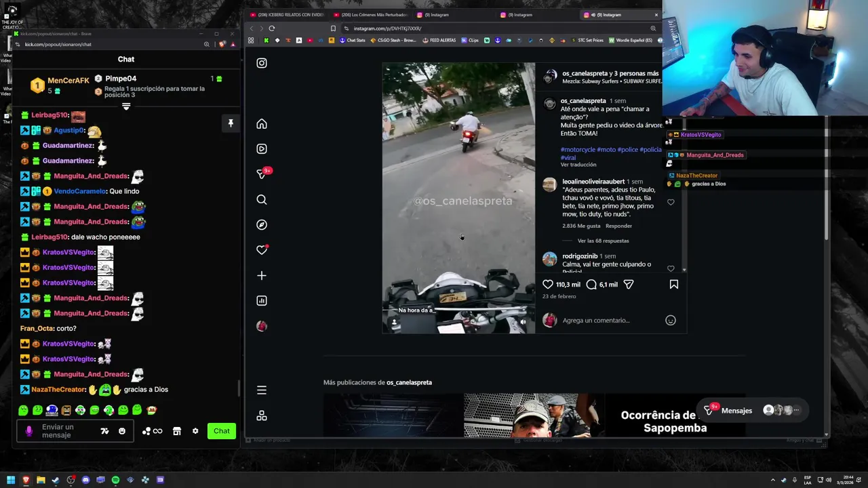
Task: Open Wordle Español bookmark
Action: point(631,40)
